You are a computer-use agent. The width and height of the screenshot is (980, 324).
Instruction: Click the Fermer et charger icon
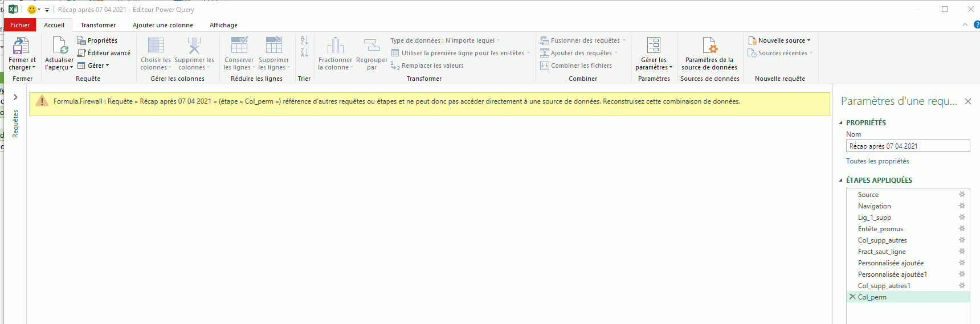pos(21,46)
